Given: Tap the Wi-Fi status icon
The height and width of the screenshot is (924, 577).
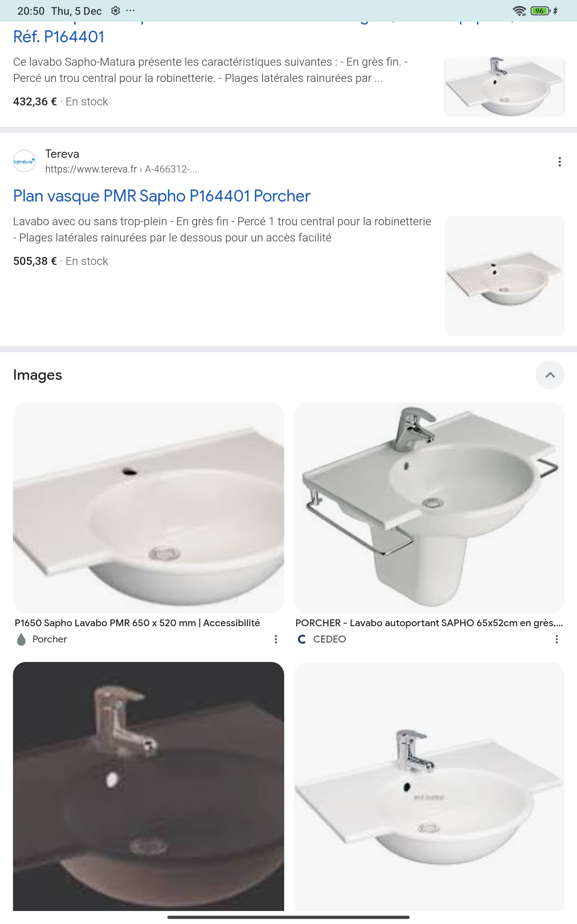Looking at the screenshot, I should coord(519,11).
